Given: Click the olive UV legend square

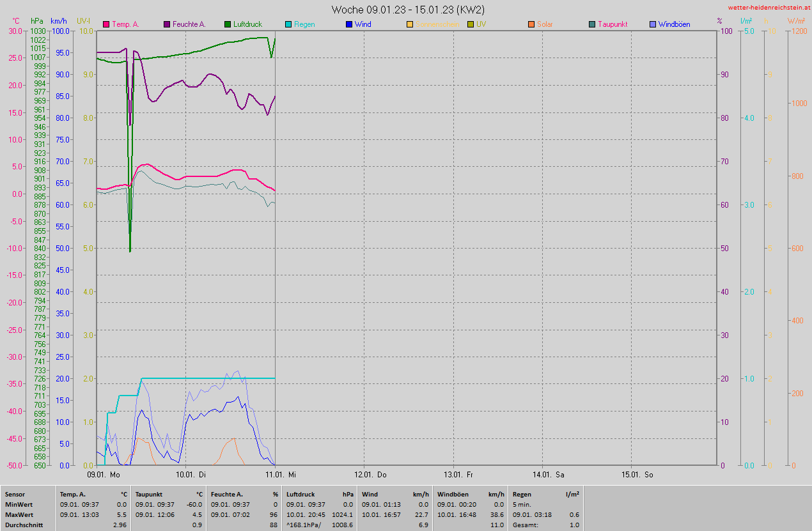Looking at the screenshot, I should pos(471,25).
